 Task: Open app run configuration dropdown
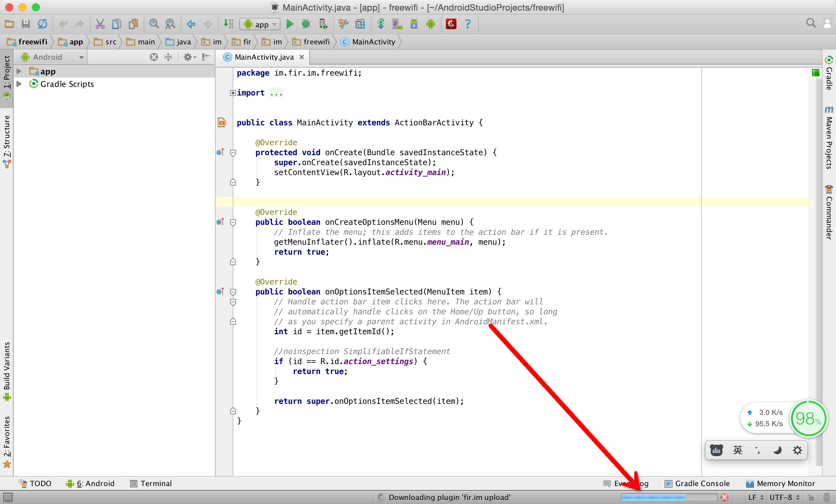point(260,24)
